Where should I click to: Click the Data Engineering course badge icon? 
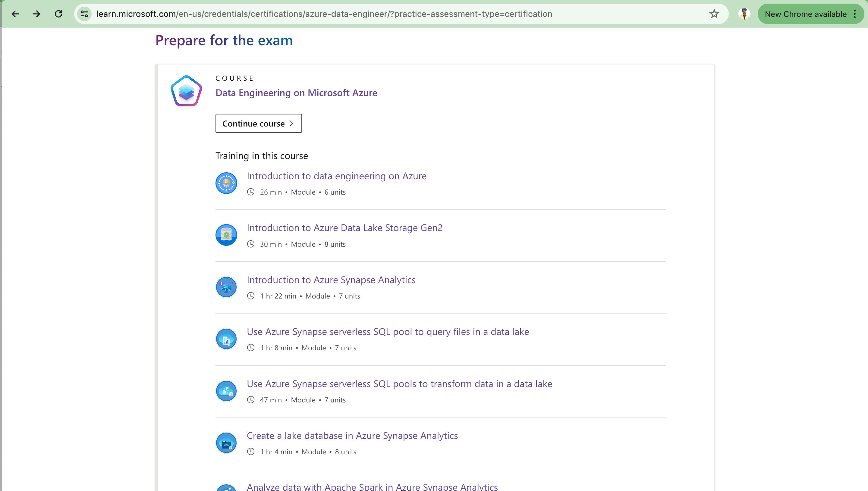pos(186,90)
